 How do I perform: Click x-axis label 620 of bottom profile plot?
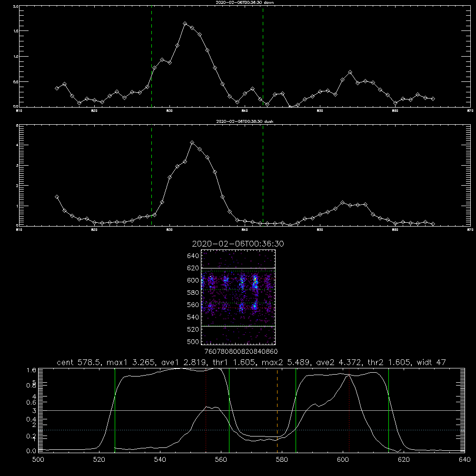point(404,460)
